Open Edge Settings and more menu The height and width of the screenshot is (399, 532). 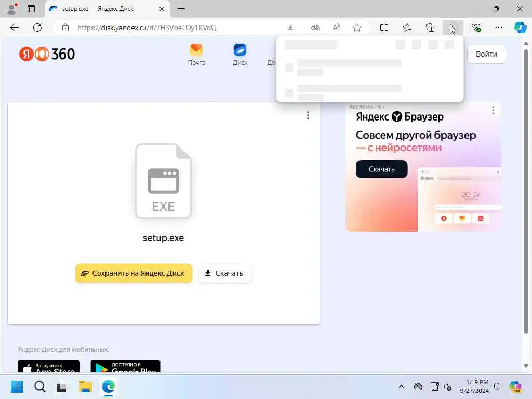pos(498,28)
